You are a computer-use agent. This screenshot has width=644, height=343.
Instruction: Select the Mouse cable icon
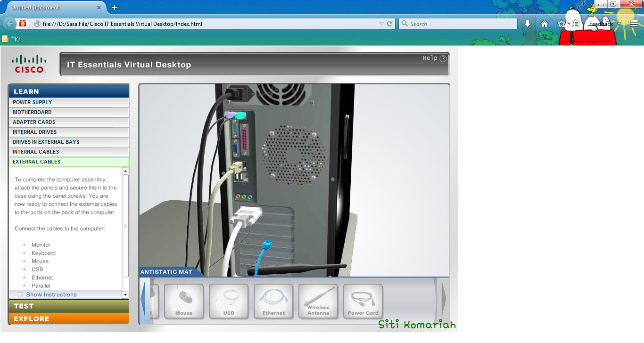[184, 301]
